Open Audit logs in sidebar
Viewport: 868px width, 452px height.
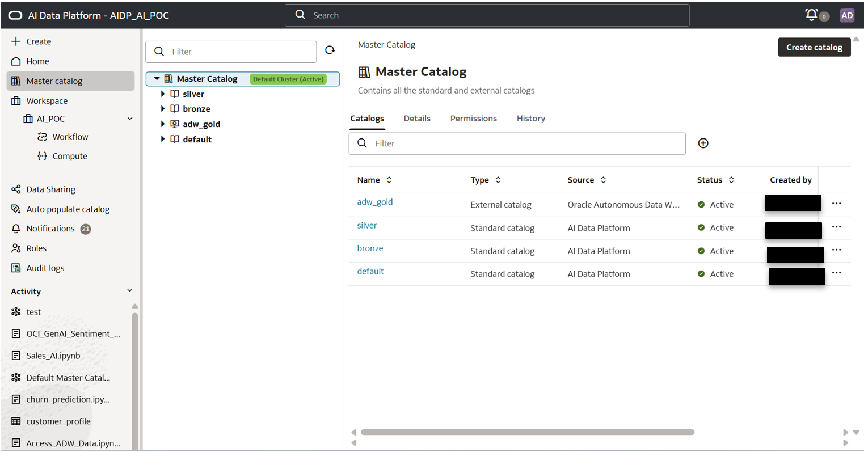45,268
